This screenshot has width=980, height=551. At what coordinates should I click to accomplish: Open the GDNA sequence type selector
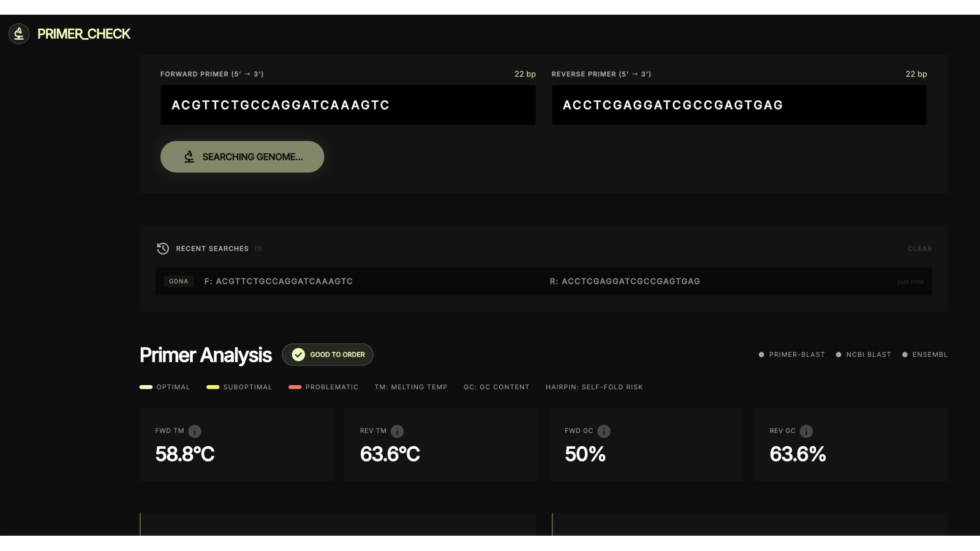click(x=178, y=281)
